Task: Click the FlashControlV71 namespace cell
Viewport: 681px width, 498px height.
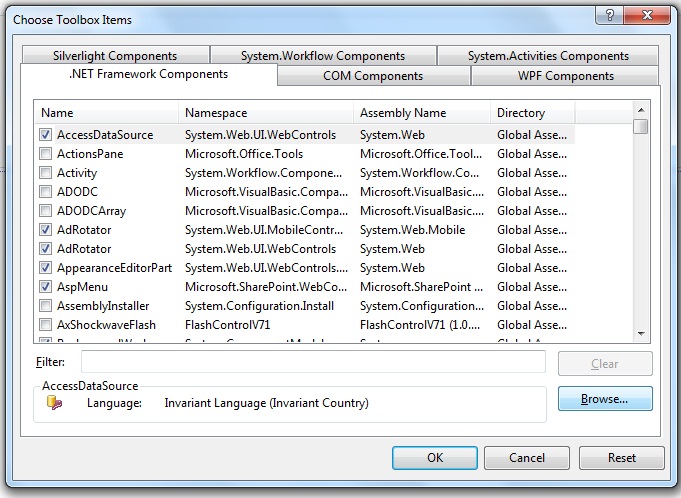Action: (228, 325)
